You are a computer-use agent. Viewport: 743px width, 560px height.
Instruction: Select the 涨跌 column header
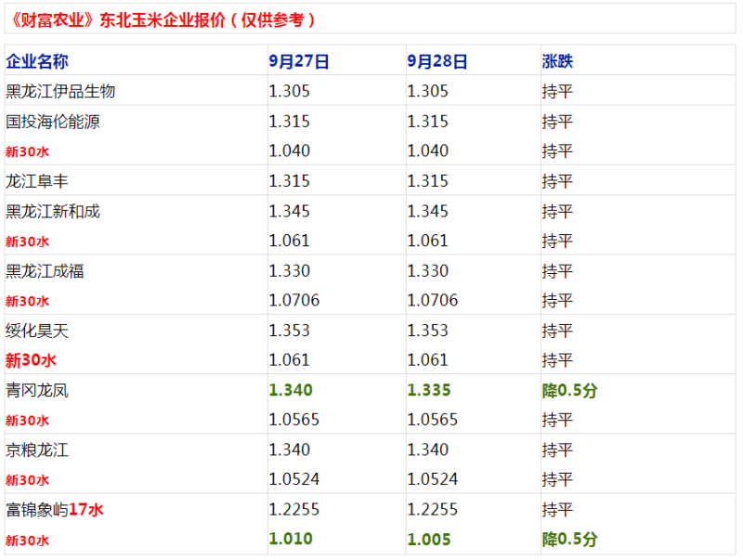pos(557,61)
